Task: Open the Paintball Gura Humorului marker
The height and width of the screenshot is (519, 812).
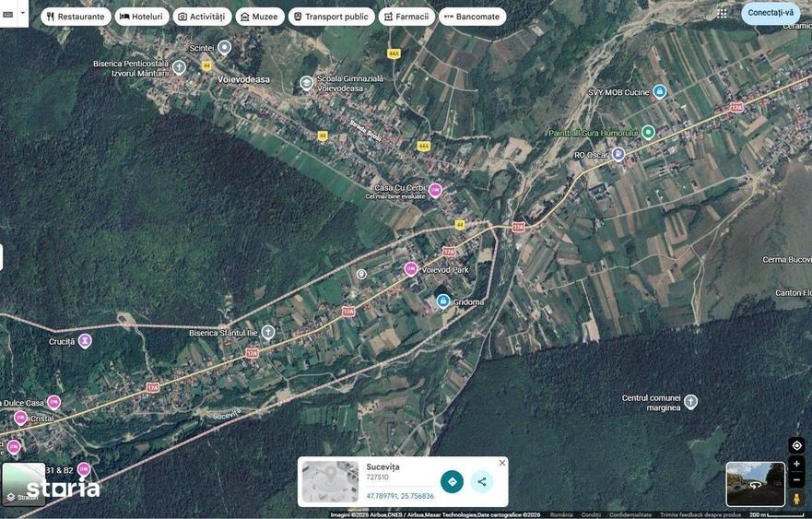Action: pos(648,133)
